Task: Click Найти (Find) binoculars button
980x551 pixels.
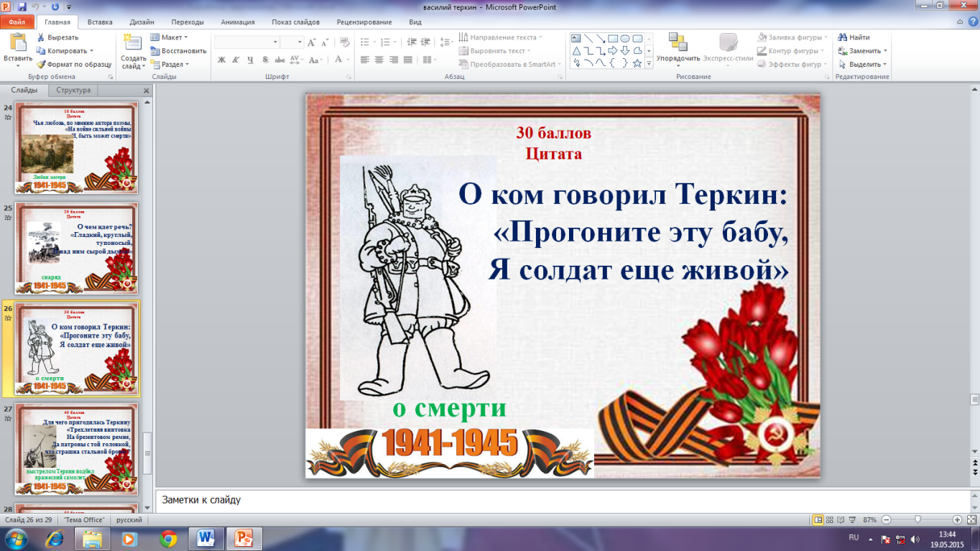Action: (854, 37)
